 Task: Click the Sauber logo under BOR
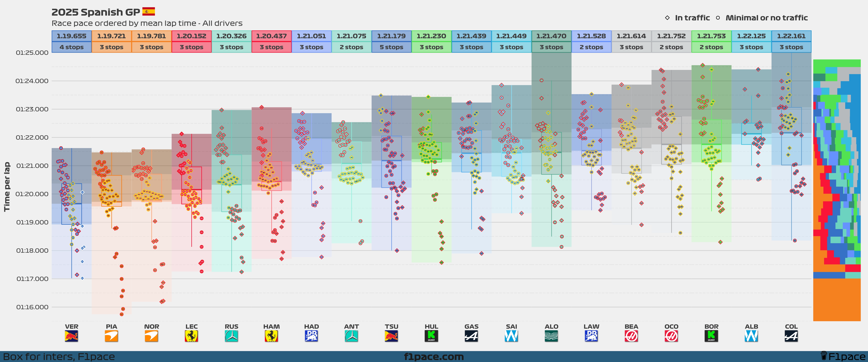(711, 336)
